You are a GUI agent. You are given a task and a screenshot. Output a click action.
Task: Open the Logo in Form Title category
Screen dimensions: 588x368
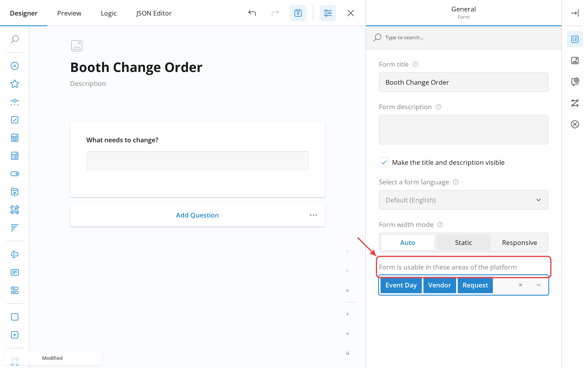click(575, 60)
